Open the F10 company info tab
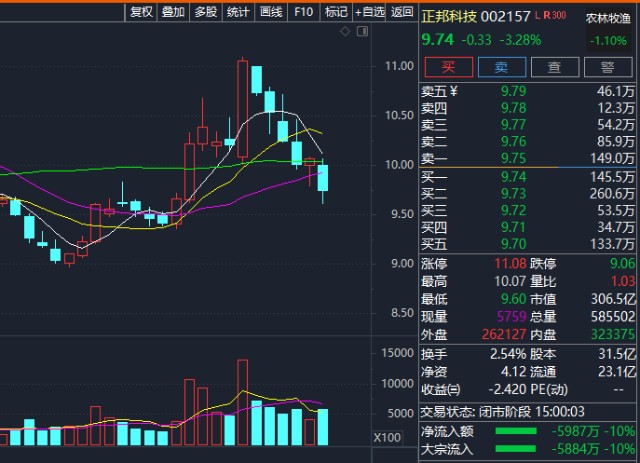The width and height of the screenshot is (640, 463). pyautogui.click(x=304, y=12)
